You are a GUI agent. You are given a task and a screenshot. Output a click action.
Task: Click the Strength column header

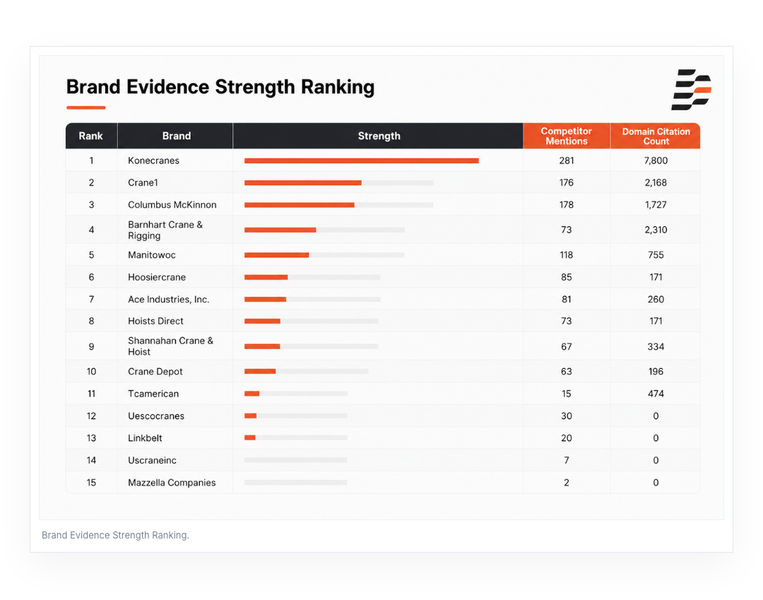(x=379, y=136)
